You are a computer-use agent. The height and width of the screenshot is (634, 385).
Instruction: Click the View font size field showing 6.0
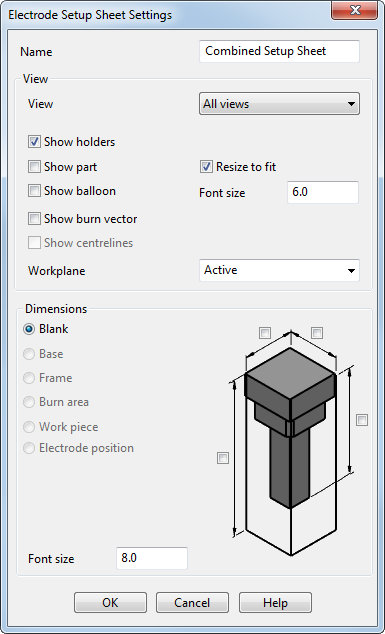323,192
